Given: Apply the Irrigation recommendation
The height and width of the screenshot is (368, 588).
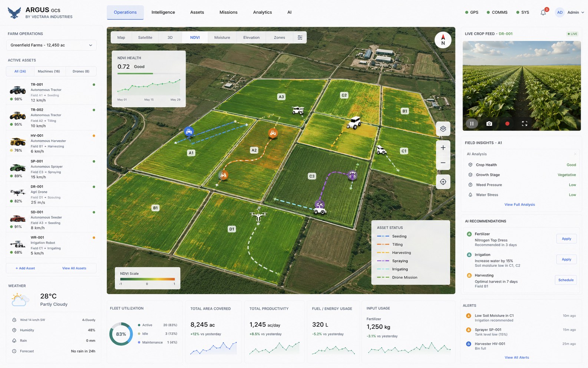Looking at the screenshot, I should tap(566, 260).
